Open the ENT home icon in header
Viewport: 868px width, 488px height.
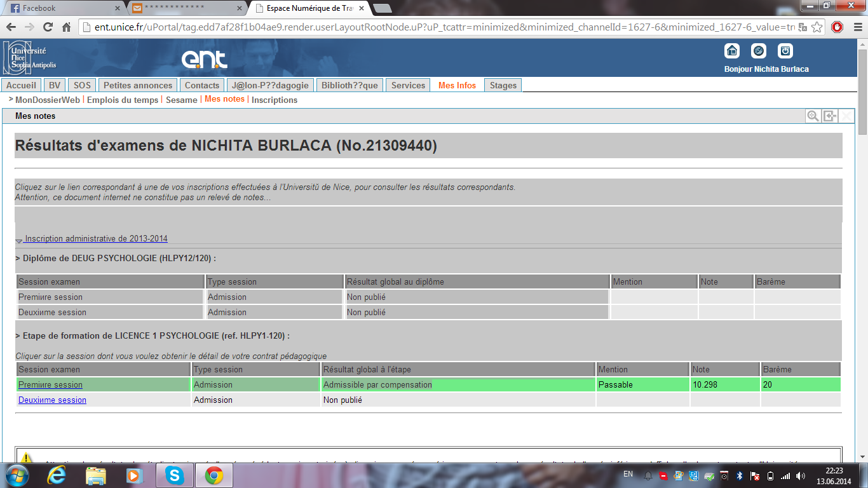click(732, 51)
